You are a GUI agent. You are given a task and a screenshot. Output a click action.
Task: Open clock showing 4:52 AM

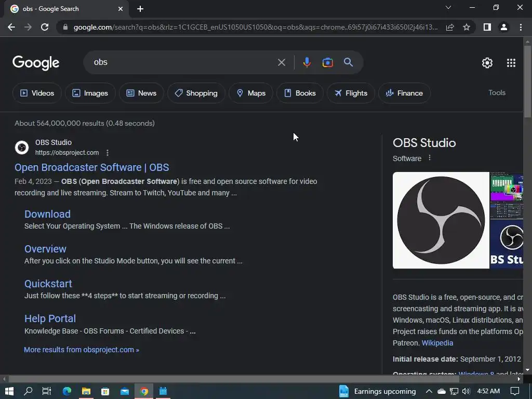pyautogui.click(x=488, y=391)
